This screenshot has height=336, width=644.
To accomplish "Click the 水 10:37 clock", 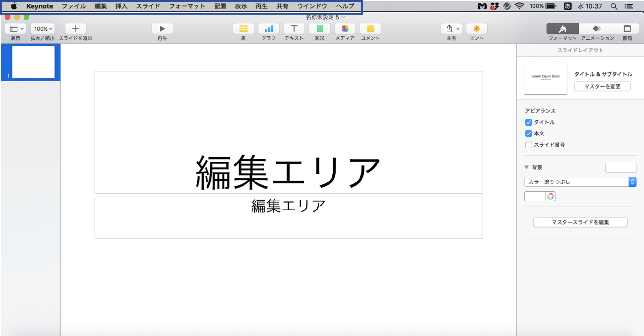I will point(590,6).
